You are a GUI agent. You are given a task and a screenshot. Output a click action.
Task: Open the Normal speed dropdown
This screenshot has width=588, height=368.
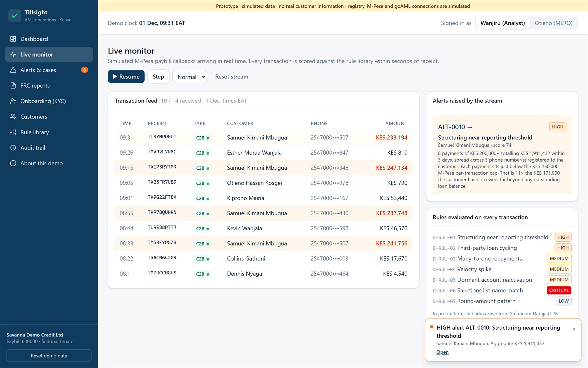tap(190, 77)
